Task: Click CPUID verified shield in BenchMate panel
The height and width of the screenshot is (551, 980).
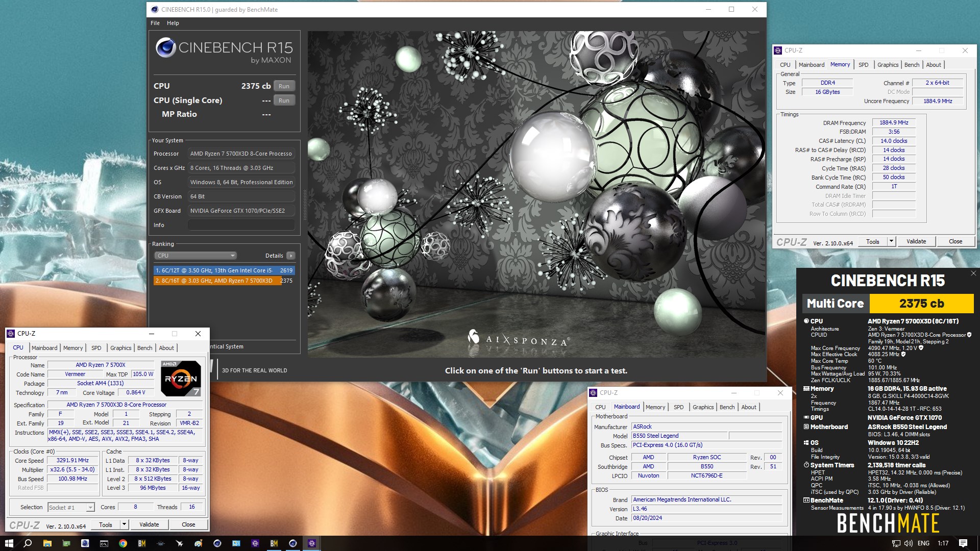Action: [969, 335]
